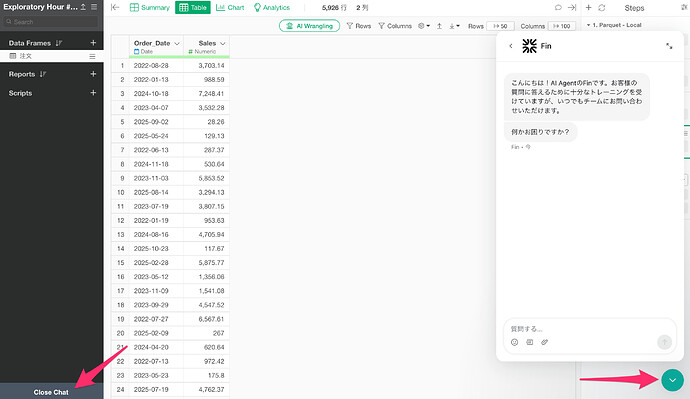Open the Order_Date column dropdown
The width and height of the screenshot is (690, 399).
click(177, 43)
